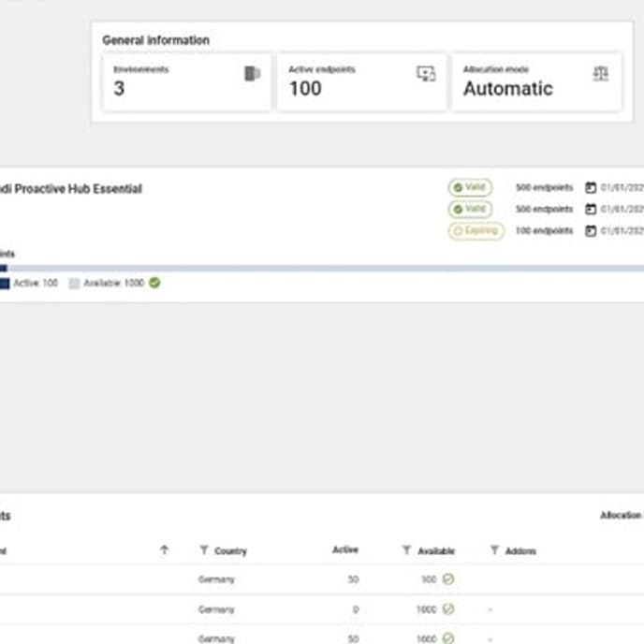
Task: Click the General information heading
Action: pyautogui.click(x=156, y=40)
